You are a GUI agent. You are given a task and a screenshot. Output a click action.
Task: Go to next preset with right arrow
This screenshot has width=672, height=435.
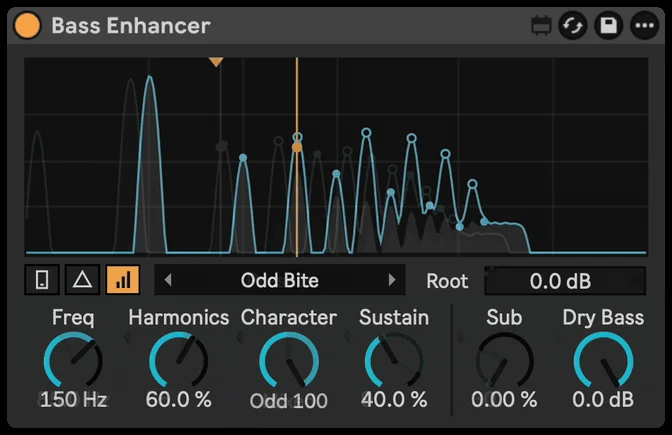[x=392, y=280]
